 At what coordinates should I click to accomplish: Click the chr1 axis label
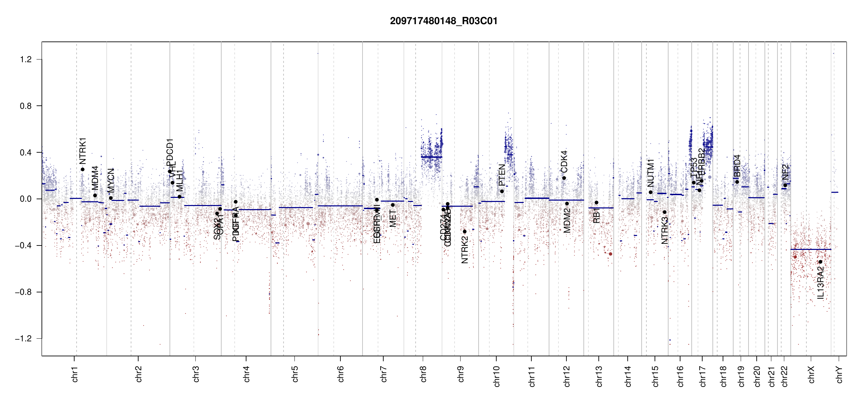pos(75,374)
